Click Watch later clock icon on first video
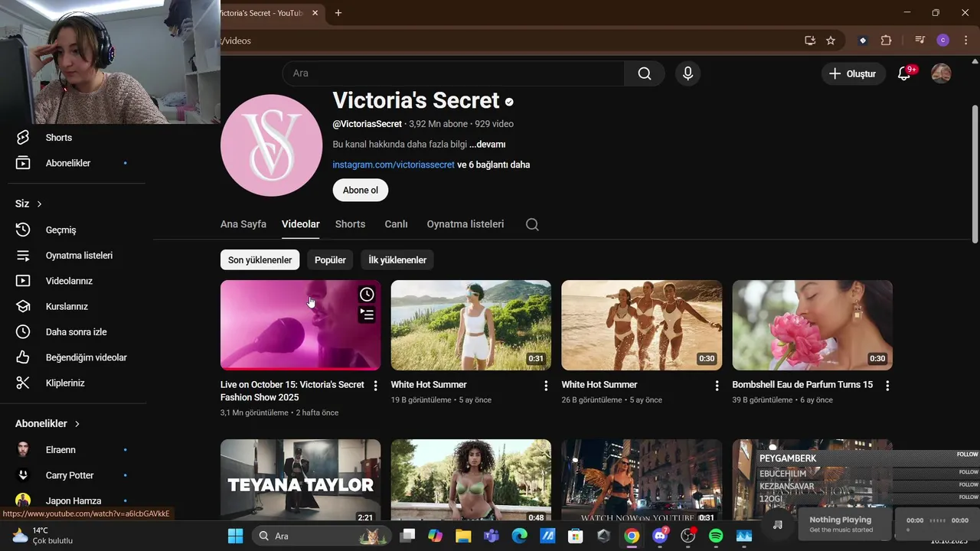This screenshot has width=980, height=551. [x=367, y=295]
